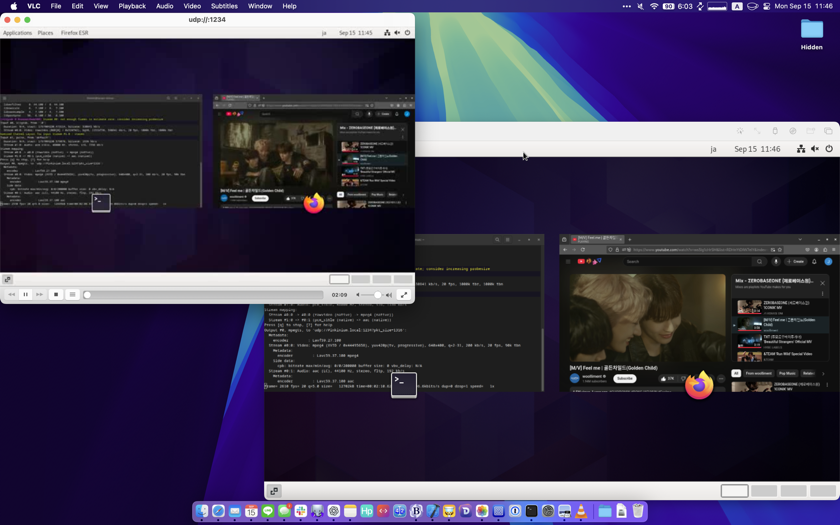Open Messages from the Dock
This screenshot has height=525, width=840.
pyautogui.click(x=284, y=511)
